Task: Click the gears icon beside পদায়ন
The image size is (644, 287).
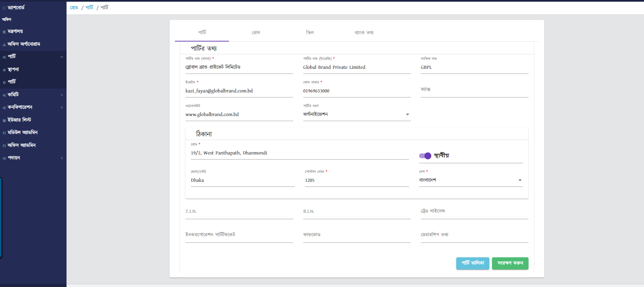Action: click(x=4, y=158)
